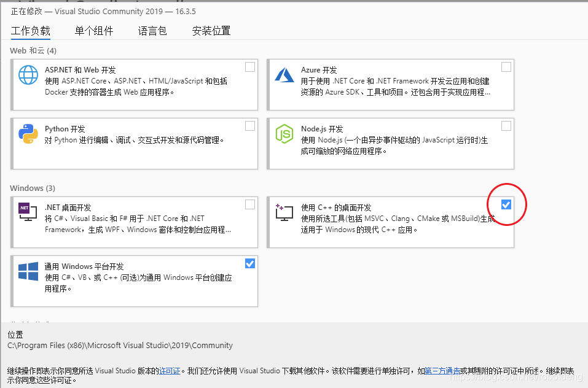Check the Azure 开发 workload
588x388 pixels.
click(506, 67)
